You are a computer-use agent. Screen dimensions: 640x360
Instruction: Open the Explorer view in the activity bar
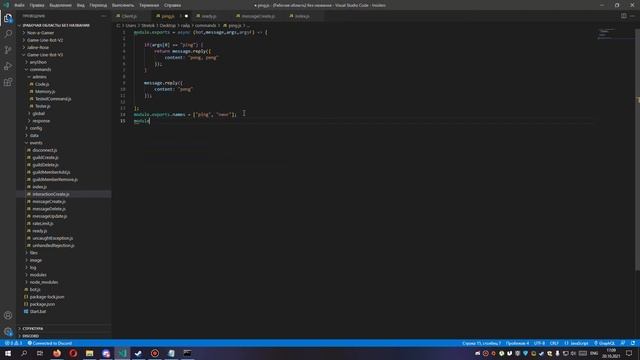click(x=8, y=18)
